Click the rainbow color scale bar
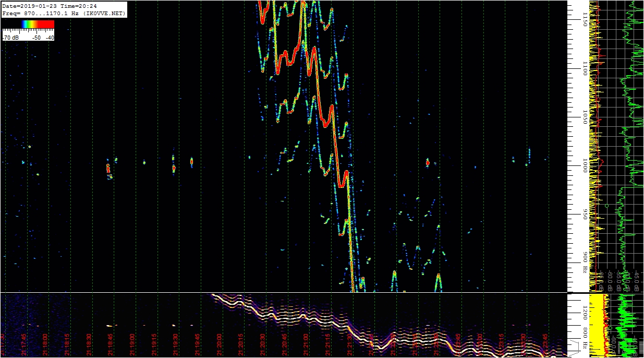Screen dimensions: 644x358 coord(28,24)
